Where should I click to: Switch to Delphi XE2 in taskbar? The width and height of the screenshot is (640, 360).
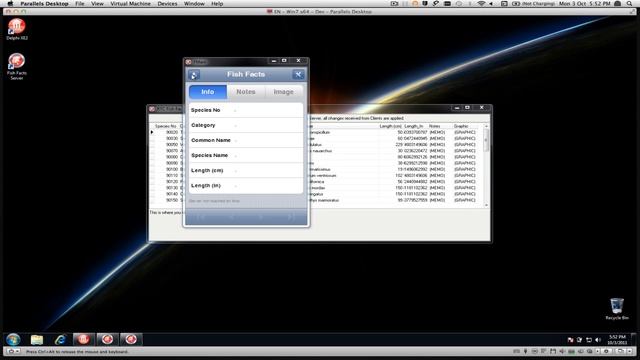point(83,339)
